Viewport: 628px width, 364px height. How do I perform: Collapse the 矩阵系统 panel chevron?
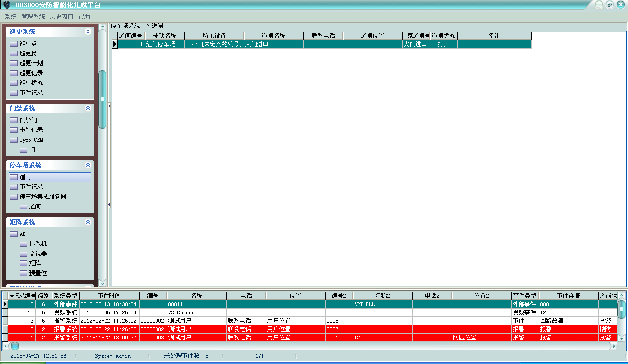pyautogui.click(x=88, y=222)
